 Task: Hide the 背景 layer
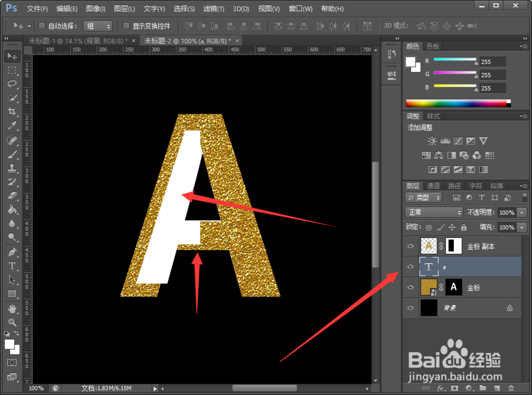pyautogui.click(x=411, y=308)
